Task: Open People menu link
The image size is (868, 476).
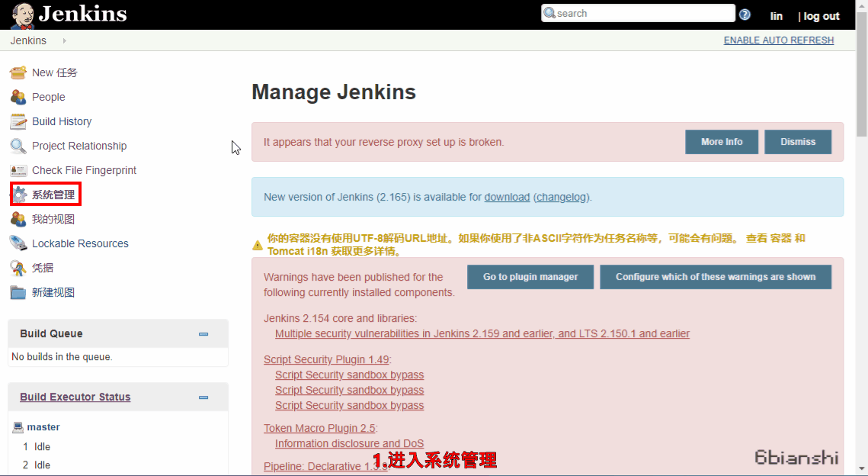Action: coord(49,97)
